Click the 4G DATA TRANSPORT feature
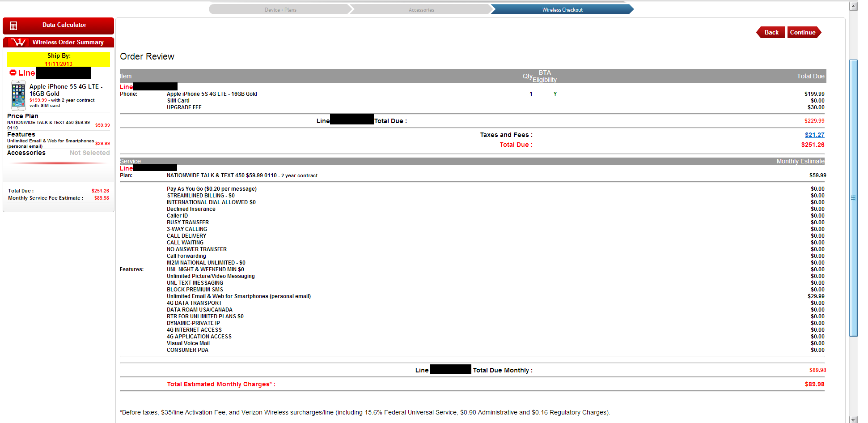 click(x=194, y=303)
